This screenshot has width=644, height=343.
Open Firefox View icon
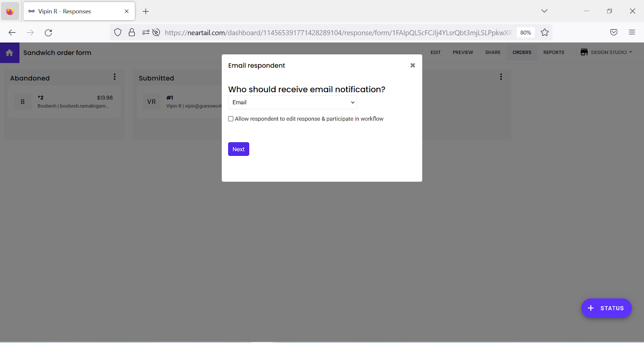click(10, 11)
